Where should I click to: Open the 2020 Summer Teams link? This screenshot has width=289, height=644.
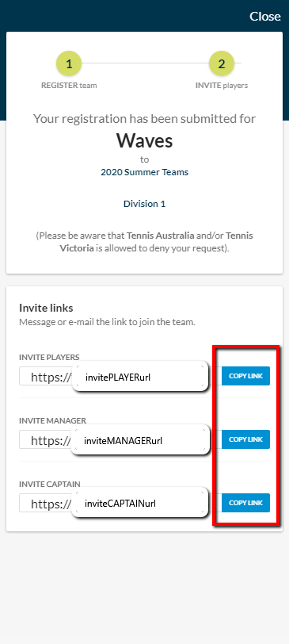(x=145, y=172)
